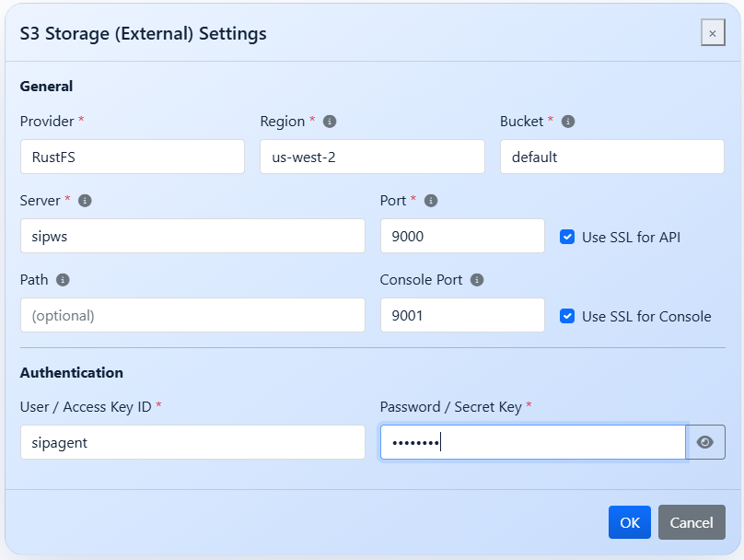Viewport: 744px width, 560px height.
Task: Click the Access Key ID field with sipagent
Action: (x=192, y=442)
